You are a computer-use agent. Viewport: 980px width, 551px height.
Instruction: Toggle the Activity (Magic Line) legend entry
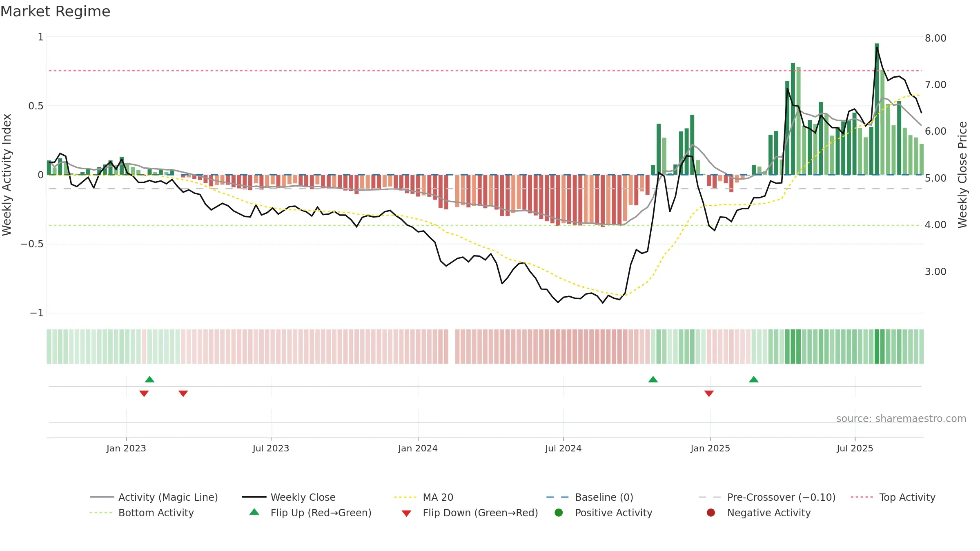[x=154, y=497]
